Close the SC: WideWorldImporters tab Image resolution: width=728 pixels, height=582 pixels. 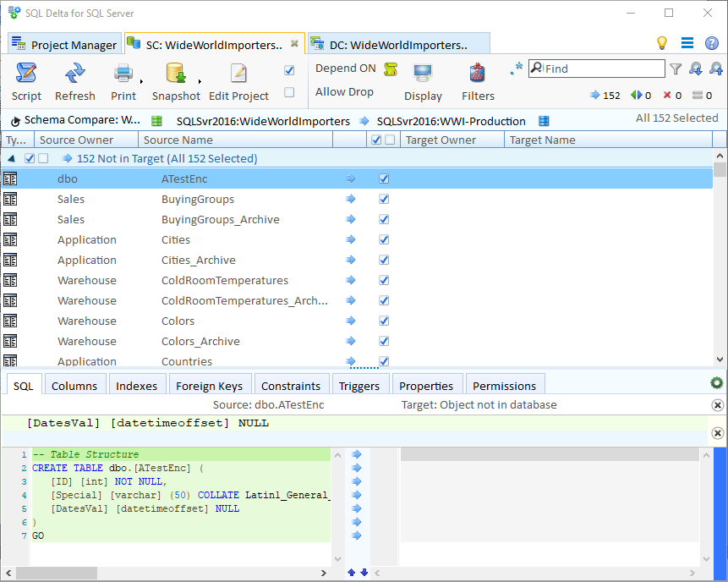(x=294, y=43)
